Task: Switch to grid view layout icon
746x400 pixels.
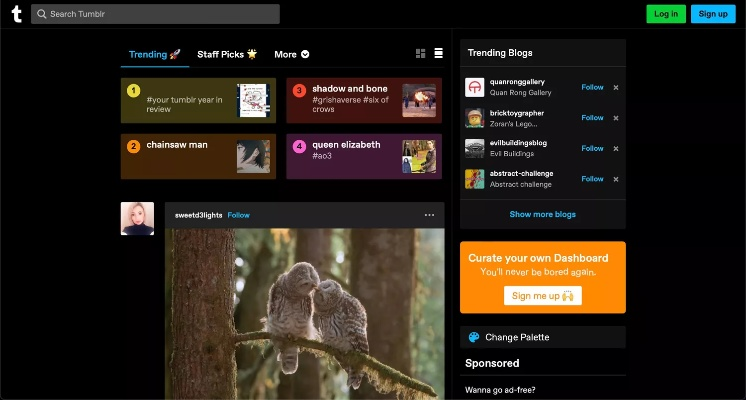Action: (x=420, y=53)
